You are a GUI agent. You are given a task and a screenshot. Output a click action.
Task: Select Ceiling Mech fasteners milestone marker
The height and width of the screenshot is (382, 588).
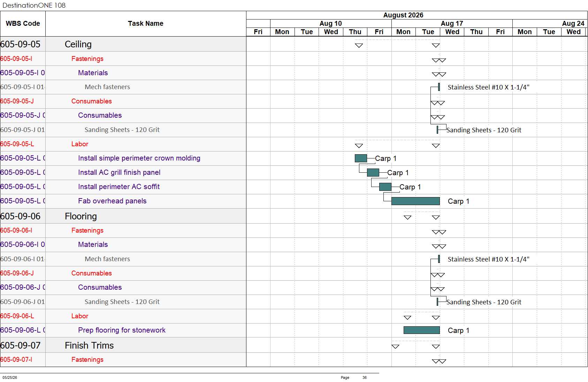439,87
